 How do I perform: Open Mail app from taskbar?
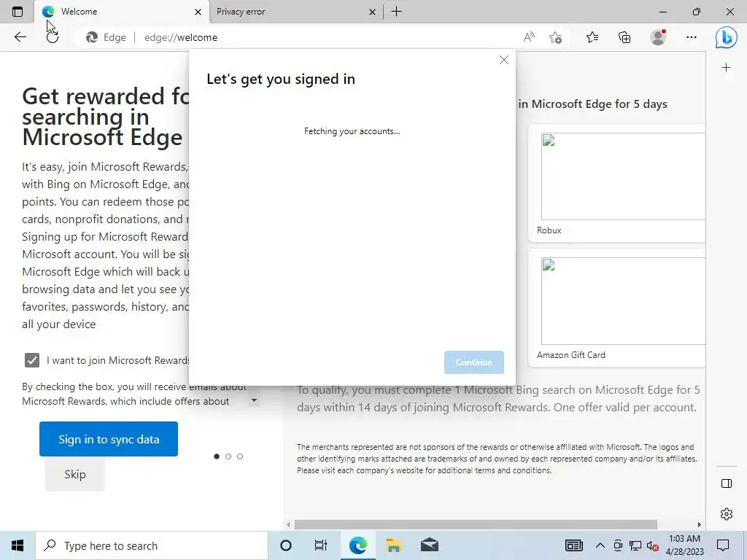429,545
